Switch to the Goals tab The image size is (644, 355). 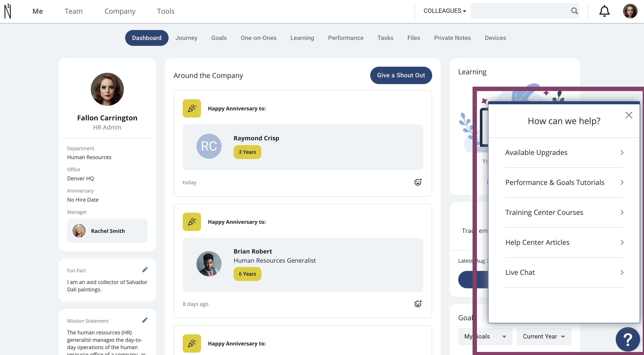coord(219,38)
